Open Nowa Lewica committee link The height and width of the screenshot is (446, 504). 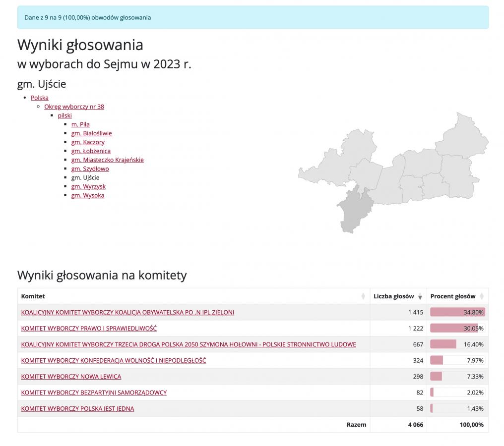click(71, 376)
